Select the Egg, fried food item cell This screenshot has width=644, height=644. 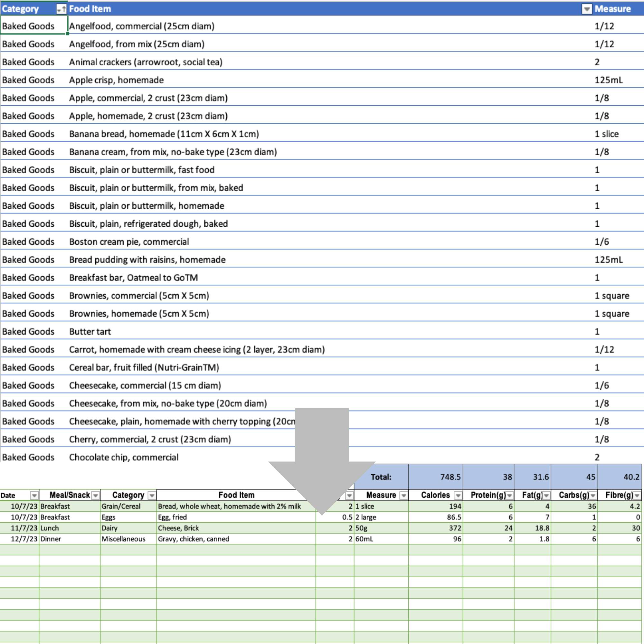tap(236, 517)
